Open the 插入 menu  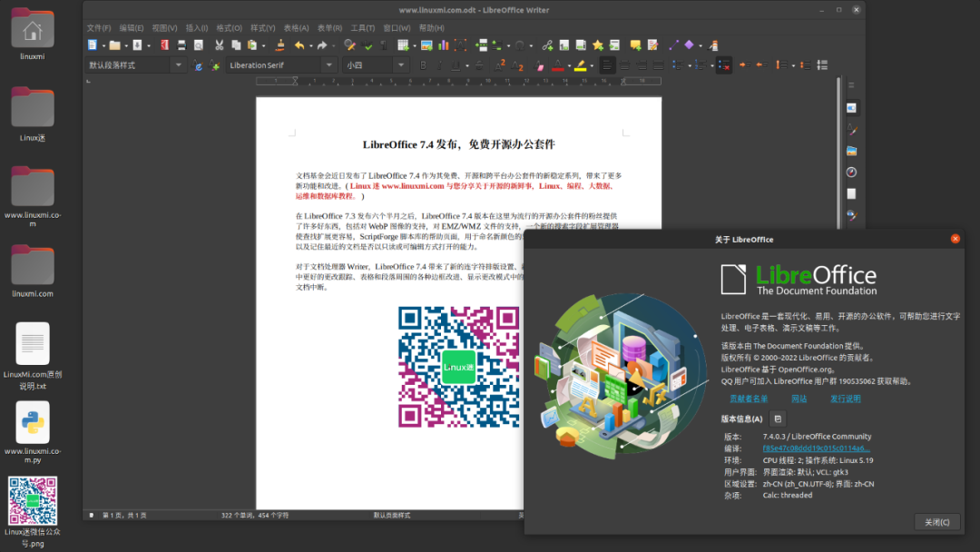pos(197,27)
